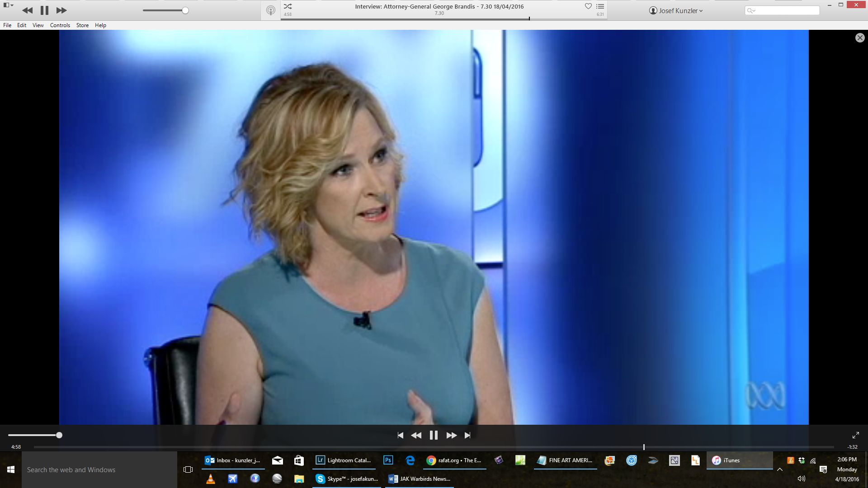Screen dimensions: 868x488
Task: Click the video timeline playhead marker
Action: (644, 447)
